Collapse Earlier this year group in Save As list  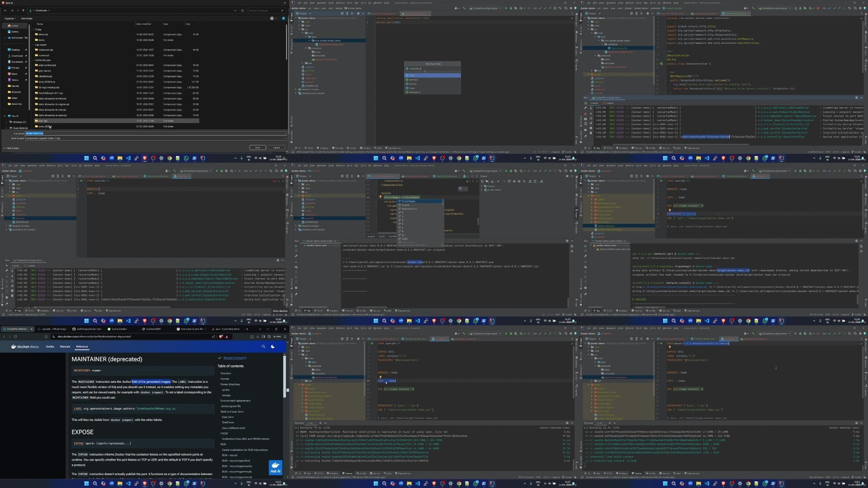pos(33,60)
